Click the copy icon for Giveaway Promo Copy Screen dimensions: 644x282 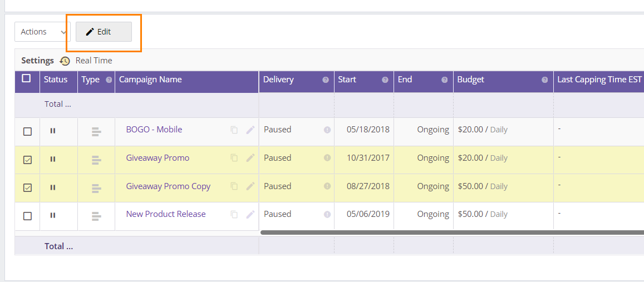point(234,186)
